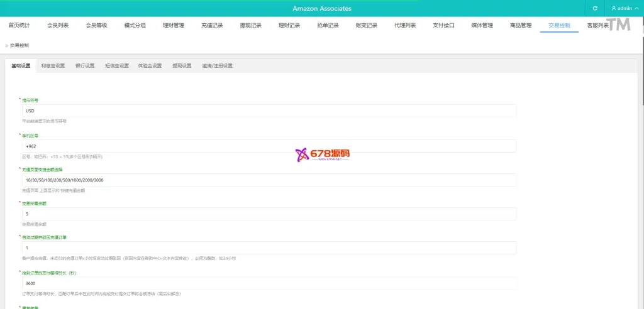Image resolution: width=644 pixels, height=309 pixels.
Task: Click the phone area code field +962
Action: coord(269,146)
